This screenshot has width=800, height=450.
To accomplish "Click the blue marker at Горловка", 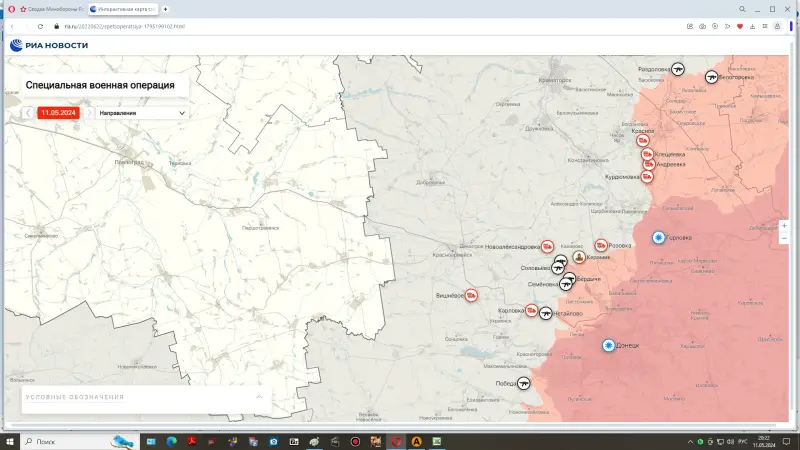I will (659, 238).
